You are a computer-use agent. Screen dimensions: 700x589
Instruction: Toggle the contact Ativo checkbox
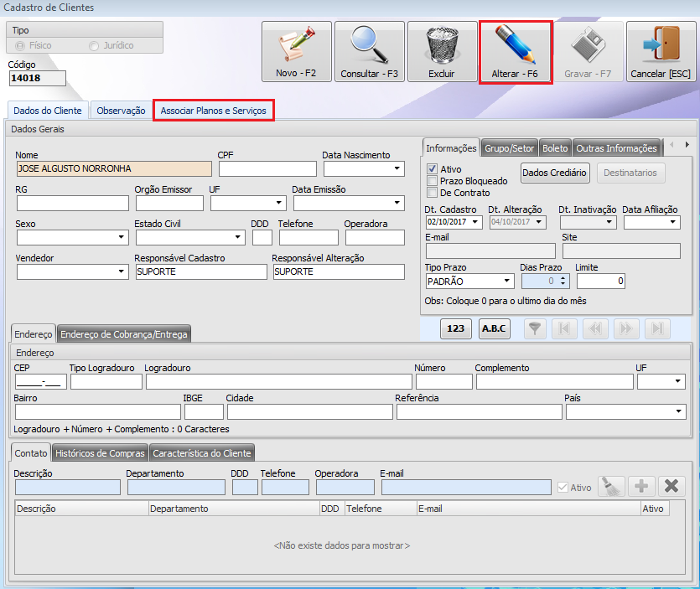point(563,488)
